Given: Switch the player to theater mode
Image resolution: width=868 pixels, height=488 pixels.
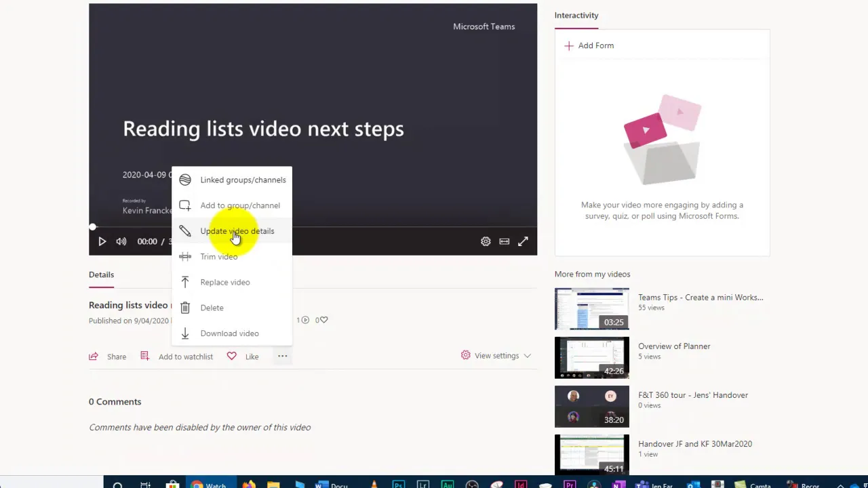Looking at the screenshot, I should (x=505, y=241).
